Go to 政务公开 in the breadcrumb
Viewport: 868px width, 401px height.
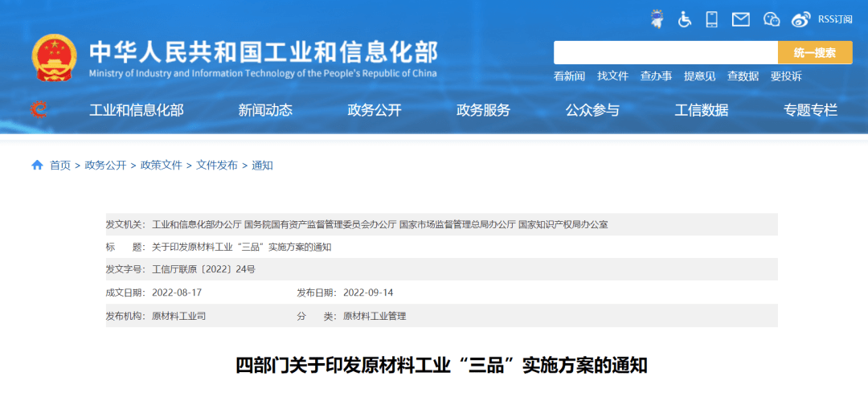click(106, 165)
